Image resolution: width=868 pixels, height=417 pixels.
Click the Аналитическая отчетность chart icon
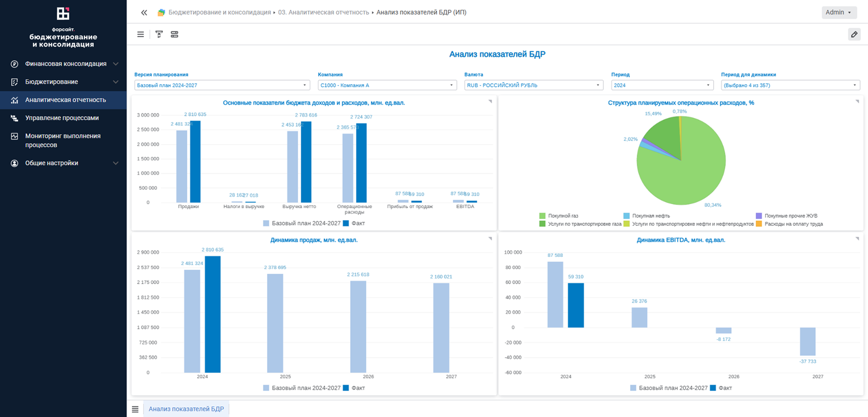point(15,100)
